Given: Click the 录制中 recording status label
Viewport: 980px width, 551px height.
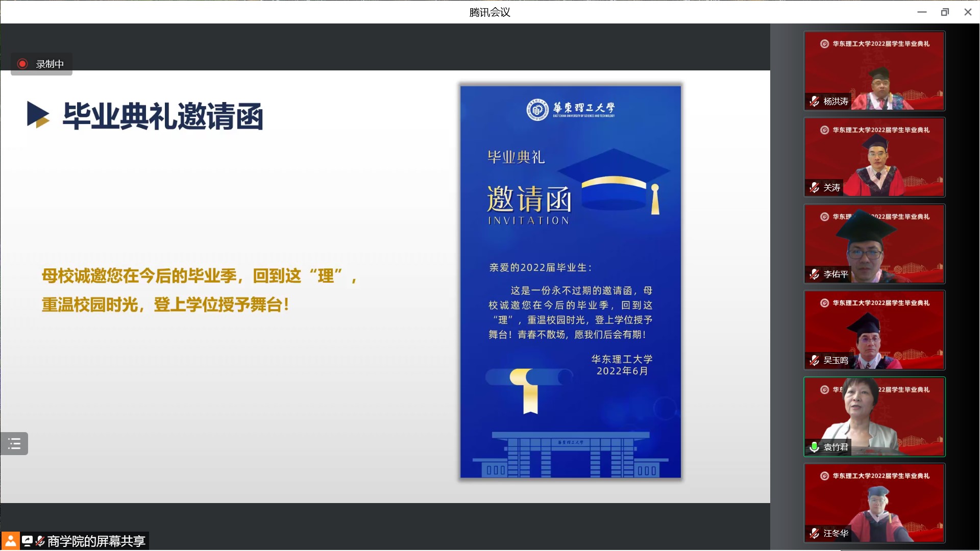Looking at the screenshot, I should tap(50, 64).
